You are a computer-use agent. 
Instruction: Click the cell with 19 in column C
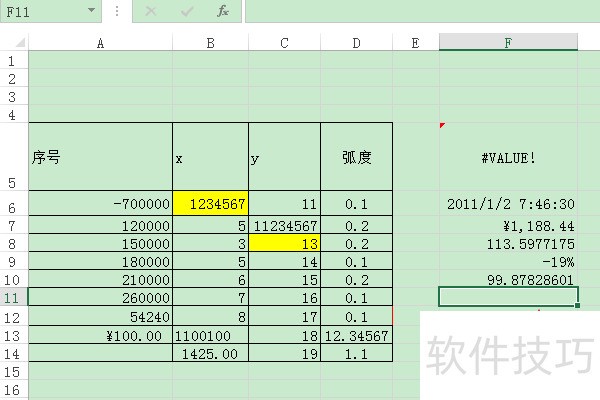[x=284, y=353]
